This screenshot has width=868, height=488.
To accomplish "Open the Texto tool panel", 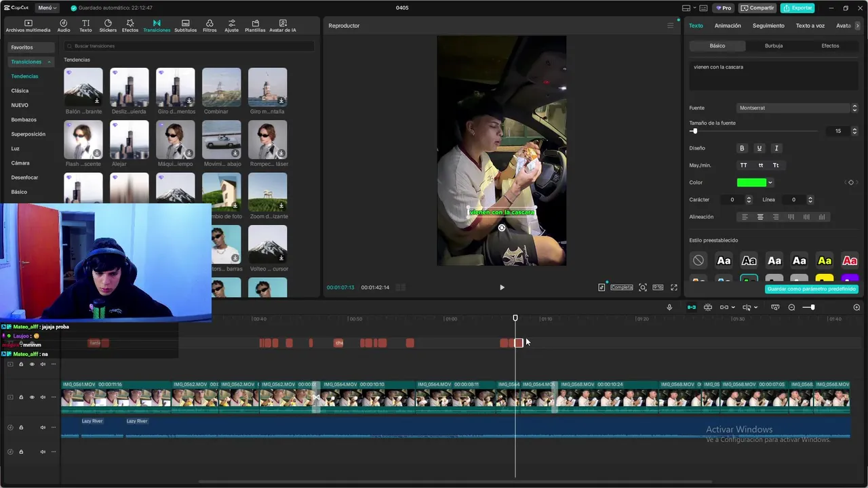I will coord(85,26).
